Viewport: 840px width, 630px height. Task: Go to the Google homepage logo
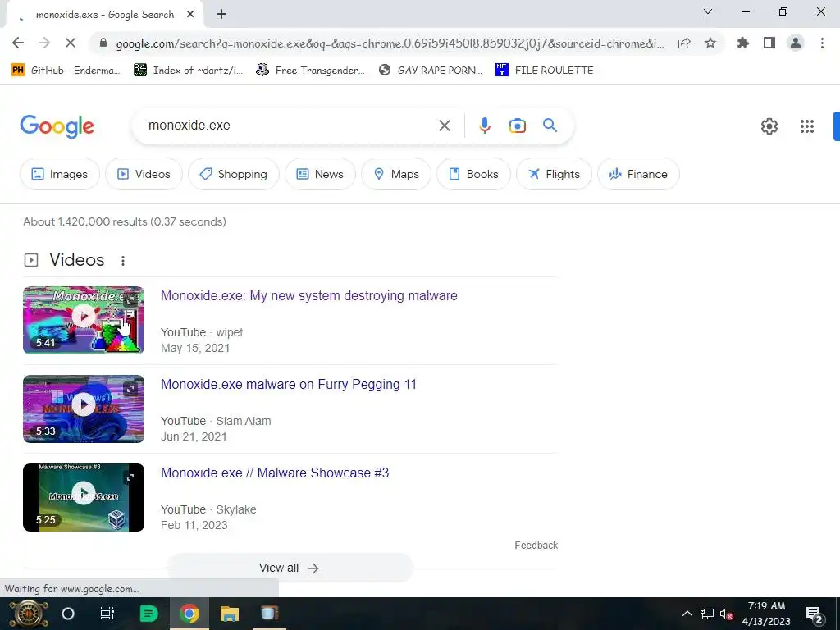coord(57,126)
